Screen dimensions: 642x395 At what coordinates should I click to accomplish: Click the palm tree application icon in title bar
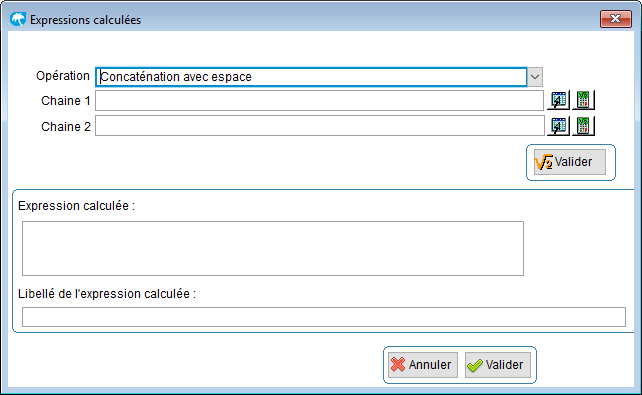tap(18, 19)
